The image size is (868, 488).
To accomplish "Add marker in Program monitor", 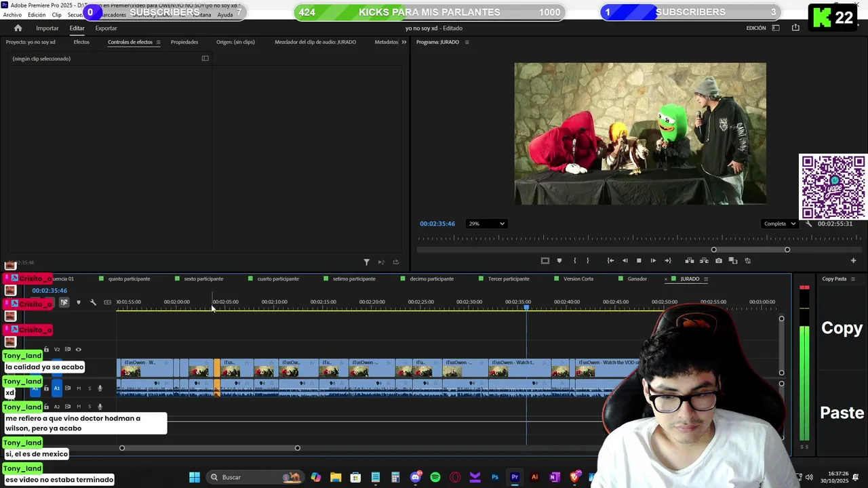I will coord(559,260).
